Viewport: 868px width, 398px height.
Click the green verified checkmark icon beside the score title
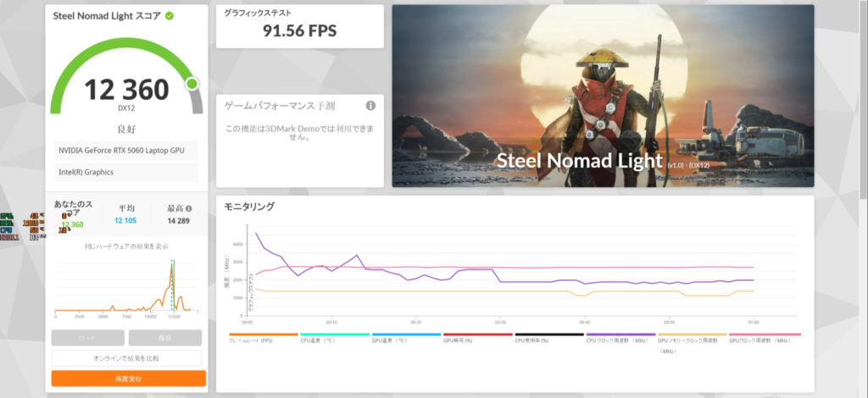coord(170,16)
